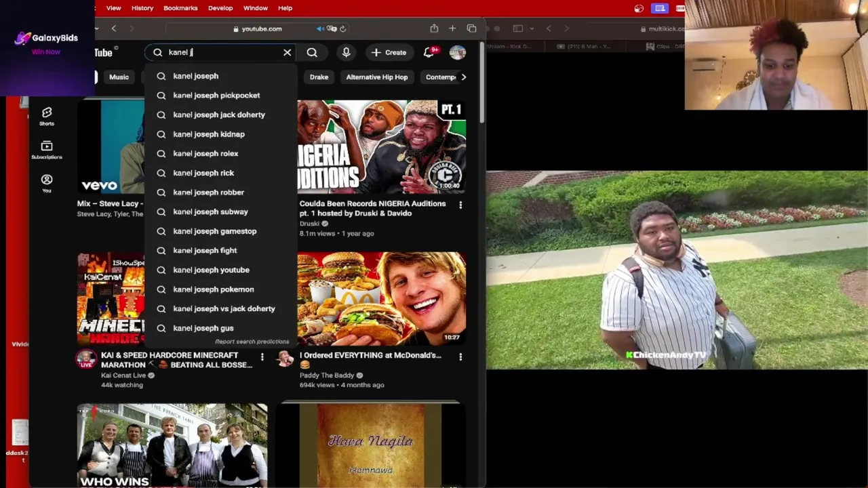
Task: Click the Create button
Action: click(389, 52)
